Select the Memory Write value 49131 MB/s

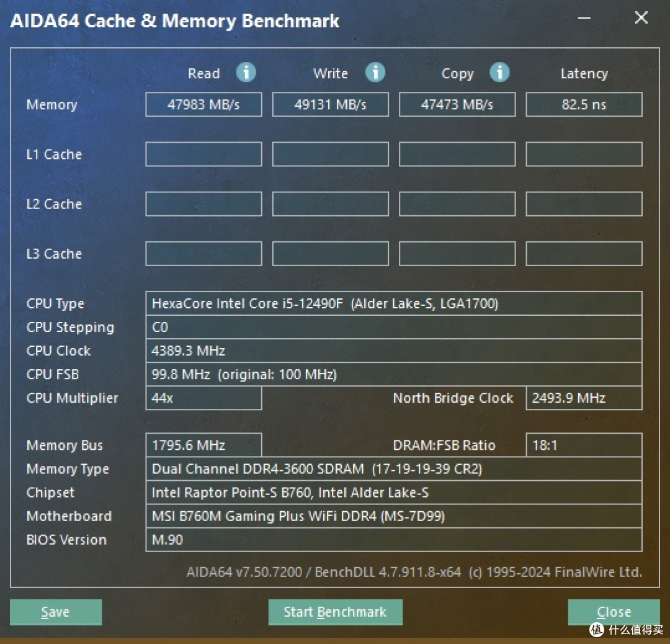[330, 104]
